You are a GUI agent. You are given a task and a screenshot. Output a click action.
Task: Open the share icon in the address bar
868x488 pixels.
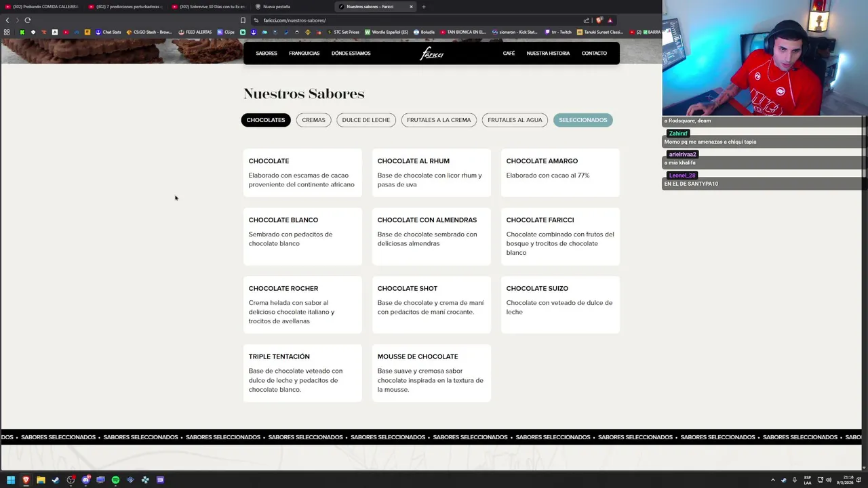tap(587, 20)
